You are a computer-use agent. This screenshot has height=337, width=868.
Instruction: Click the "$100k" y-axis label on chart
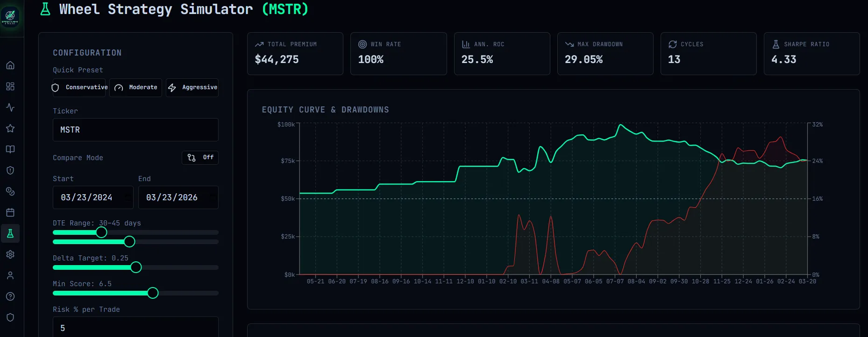286,125
